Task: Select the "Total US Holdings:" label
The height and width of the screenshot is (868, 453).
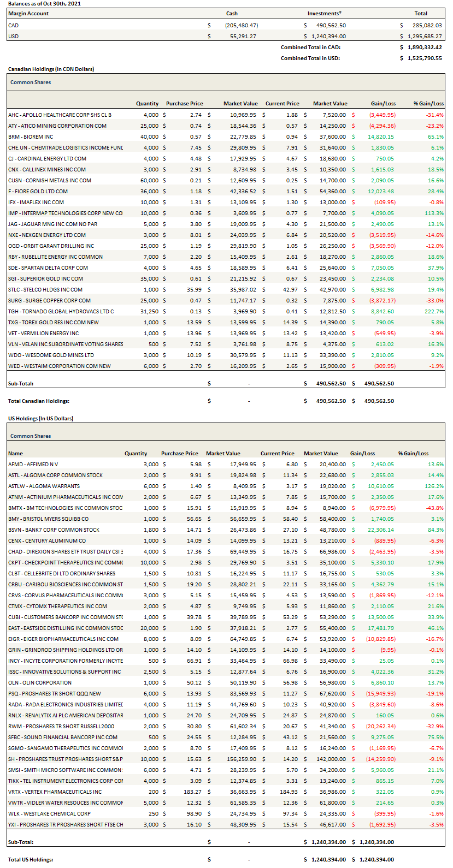Action: point(31,860)
